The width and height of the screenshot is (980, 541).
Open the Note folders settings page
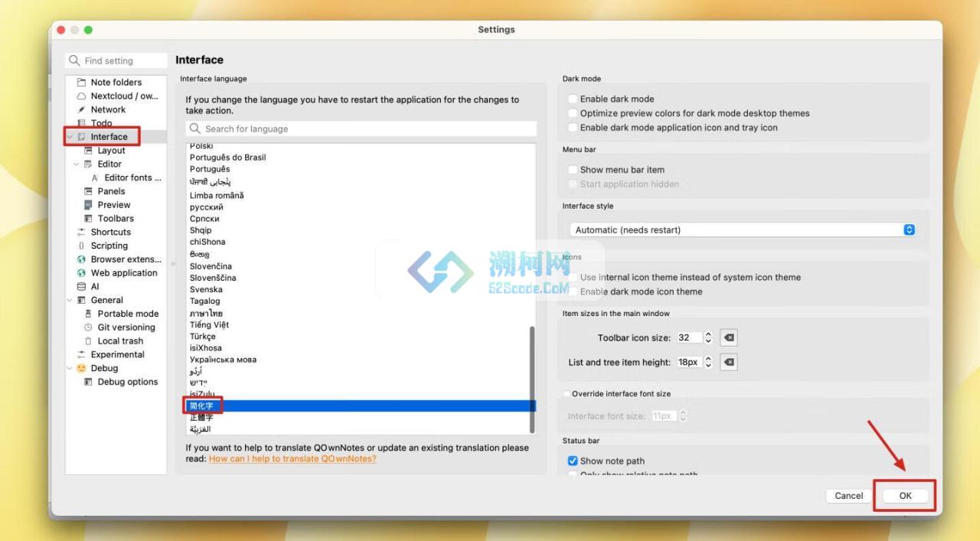[x=116, y=82]
